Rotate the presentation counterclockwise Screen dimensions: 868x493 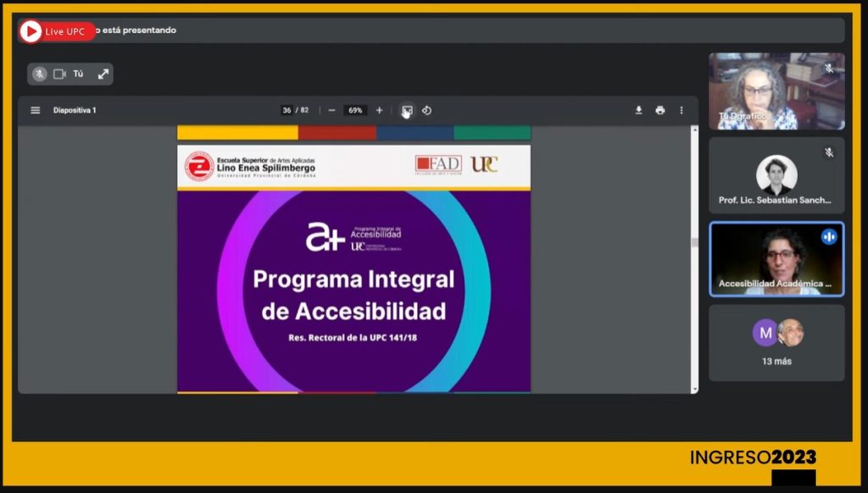426,109
